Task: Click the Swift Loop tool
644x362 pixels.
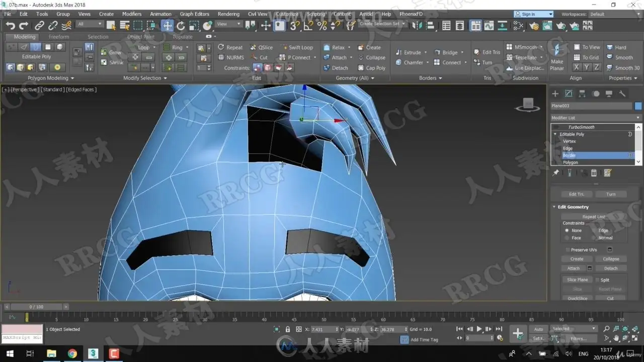Action: [297, 47]
